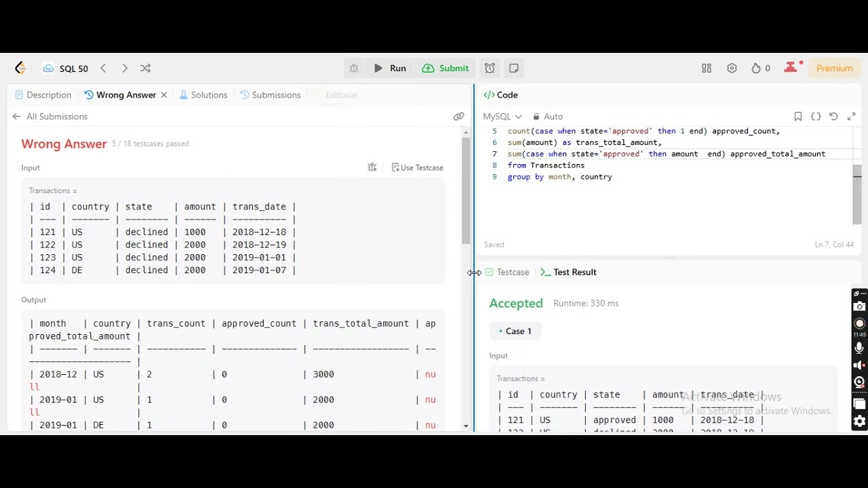Click 'Wrong Answer' red heading
Viewport: 868px width, 488px height.
click(64, 144)
